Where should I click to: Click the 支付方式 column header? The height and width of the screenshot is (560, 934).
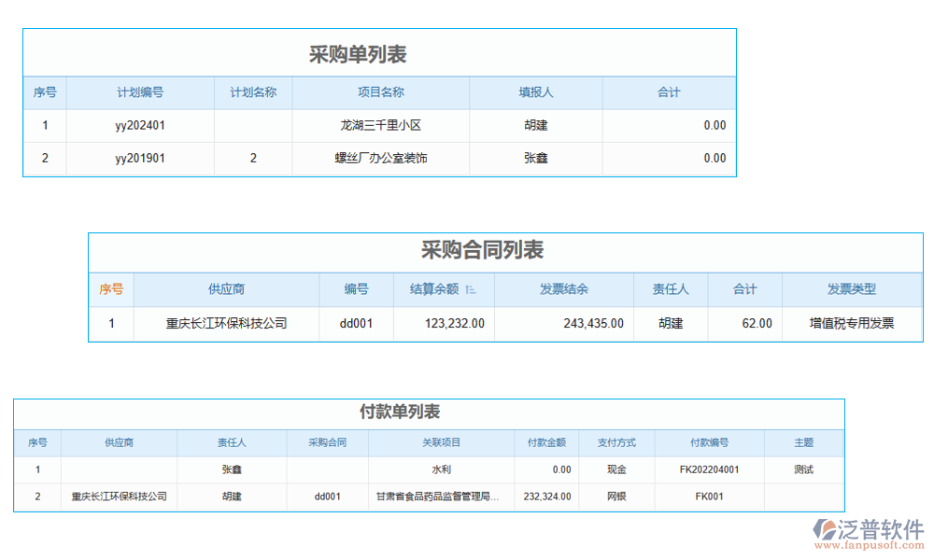[616, 442]
